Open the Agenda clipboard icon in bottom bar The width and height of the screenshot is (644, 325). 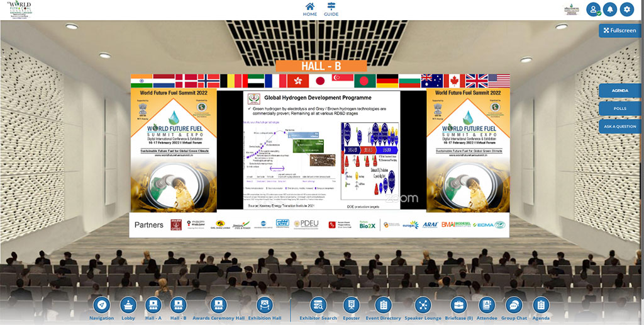click(541, 305)
